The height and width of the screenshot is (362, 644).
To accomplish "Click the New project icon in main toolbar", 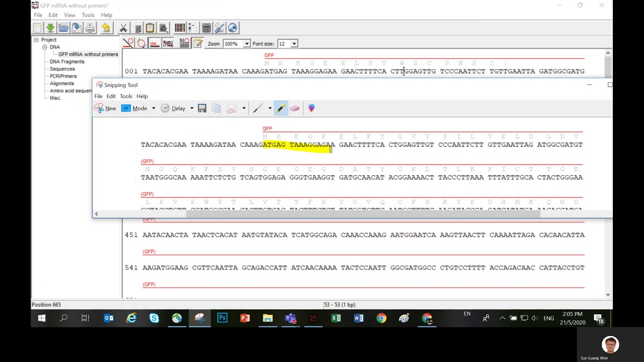I will tap(38, 28).
